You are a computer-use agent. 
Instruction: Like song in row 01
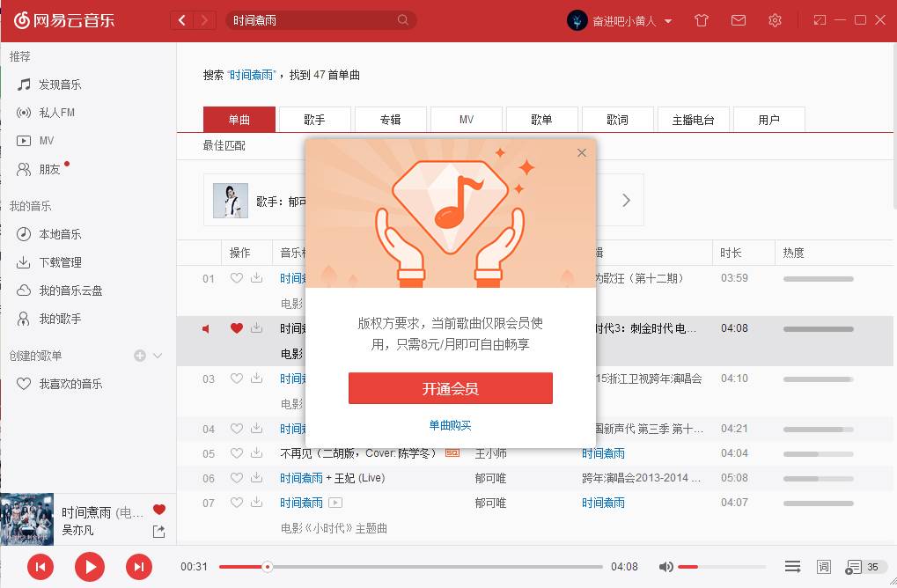point(236,278)
